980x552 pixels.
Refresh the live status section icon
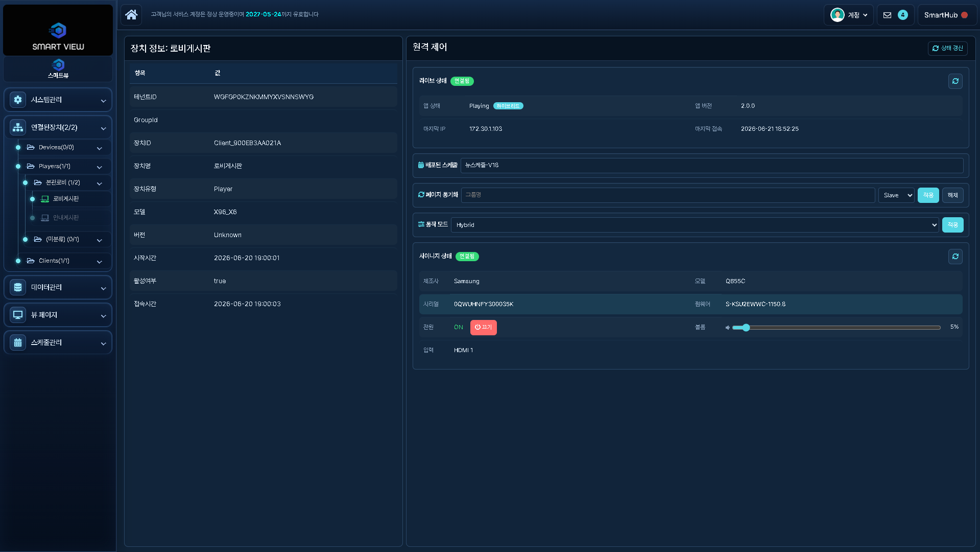955,81
